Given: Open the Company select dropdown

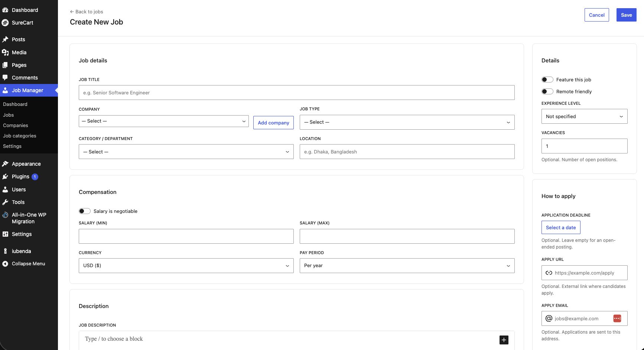Looking at the screenshot, I should coord(164,121).
